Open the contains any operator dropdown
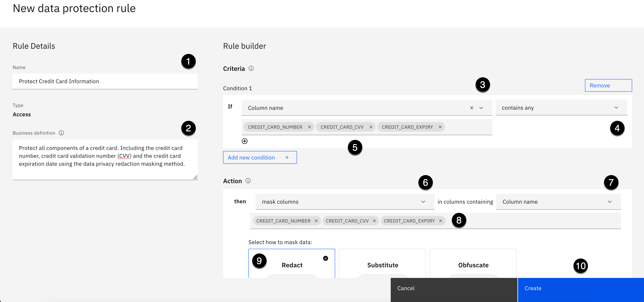This screenshot has height=302, width=644. (x=561, y=108)
